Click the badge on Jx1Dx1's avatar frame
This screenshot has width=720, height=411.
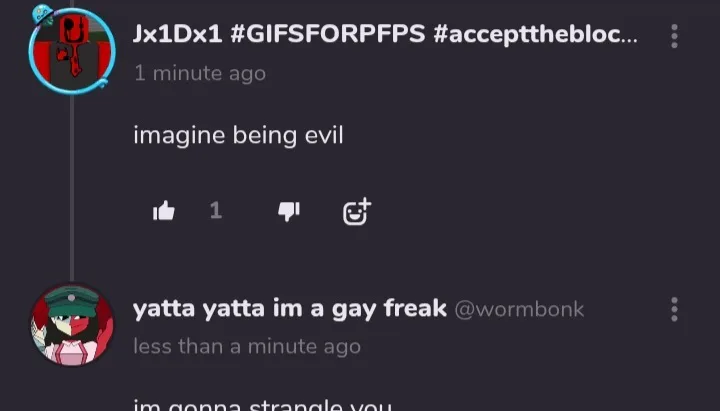[42, 14]
